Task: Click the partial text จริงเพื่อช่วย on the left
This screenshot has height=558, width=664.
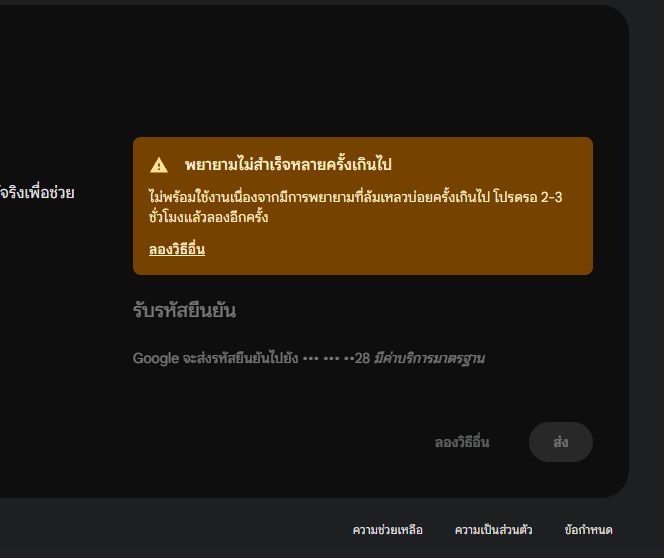Action: [x=37, y=193]
